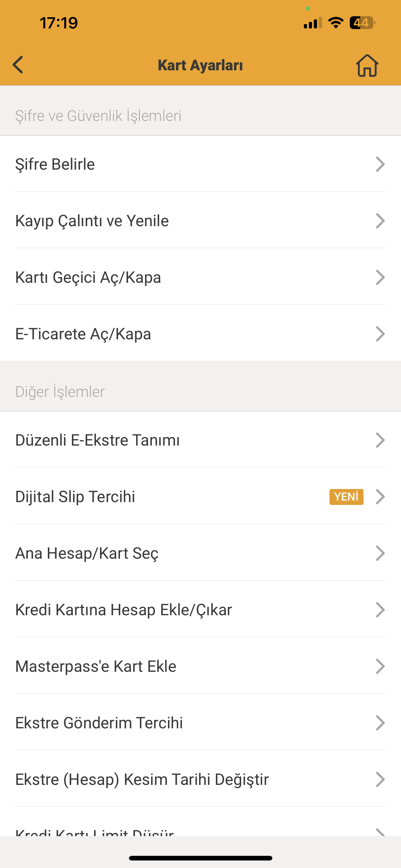Tap the back arrow icon
This screenshot has width=401, height=868.
tap(18, 65)
